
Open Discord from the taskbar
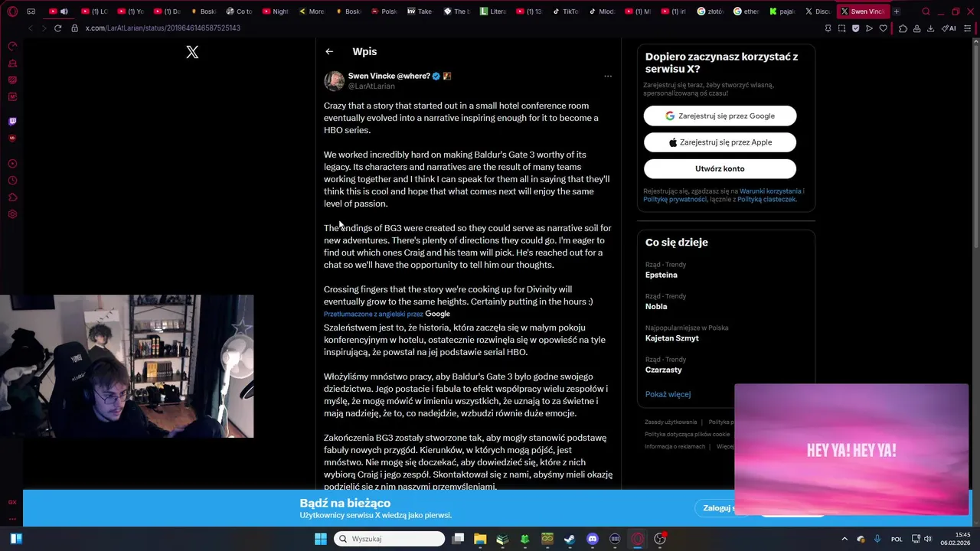pyautogui.click(x=592, y=539)
